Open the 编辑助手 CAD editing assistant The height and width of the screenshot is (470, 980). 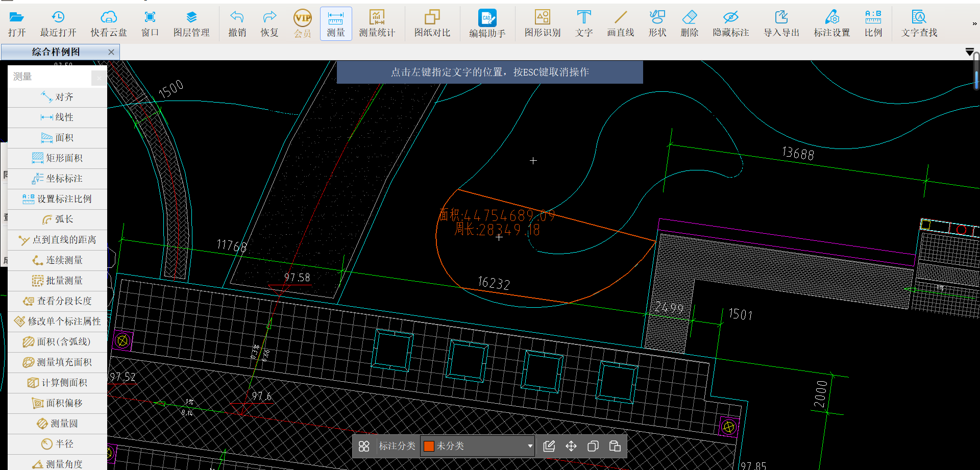point(487,24)
